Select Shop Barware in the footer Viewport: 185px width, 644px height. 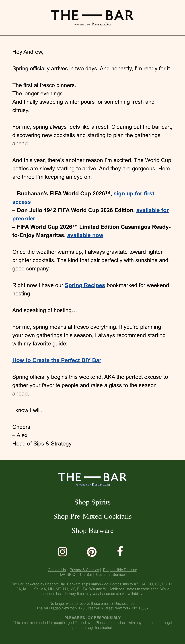[92, 531]
